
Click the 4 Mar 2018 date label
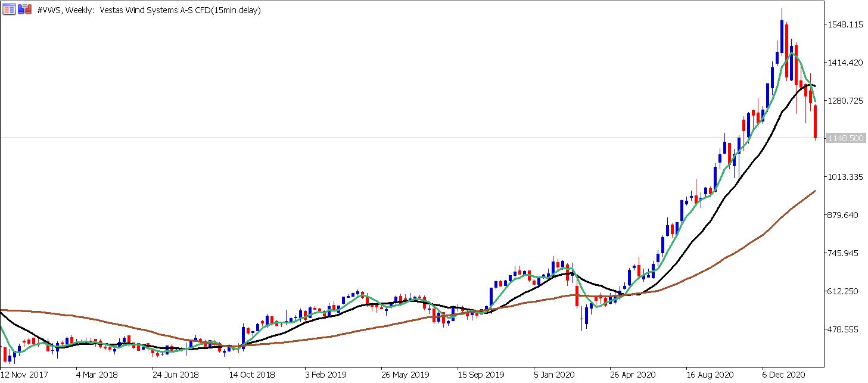coord(97,375)
